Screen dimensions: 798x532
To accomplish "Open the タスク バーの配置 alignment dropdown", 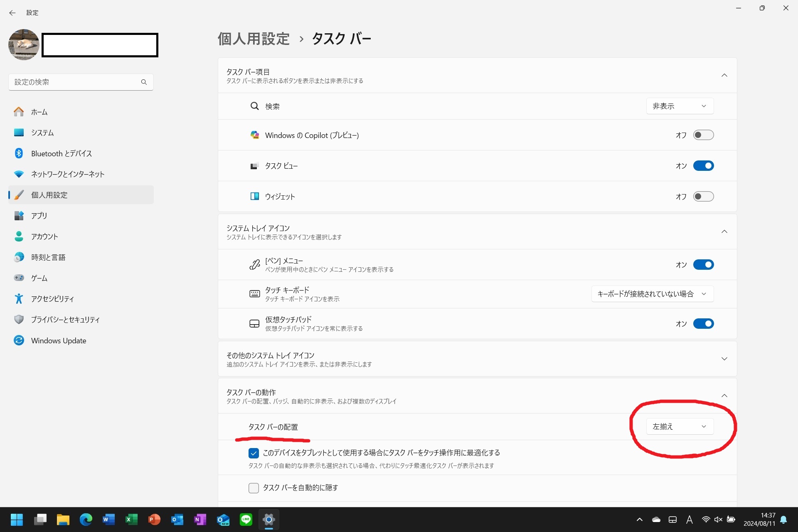I will click(x=680, y=426).
